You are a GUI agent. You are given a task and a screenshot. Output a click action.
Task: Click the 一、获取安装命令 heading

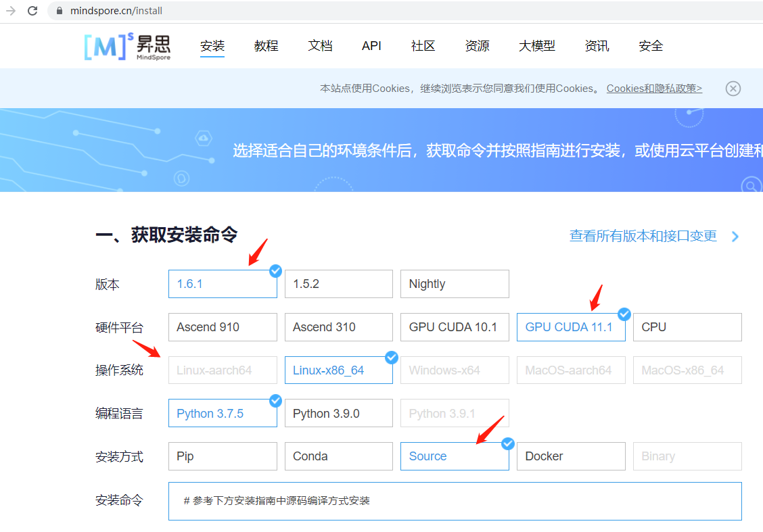[166, 235]
